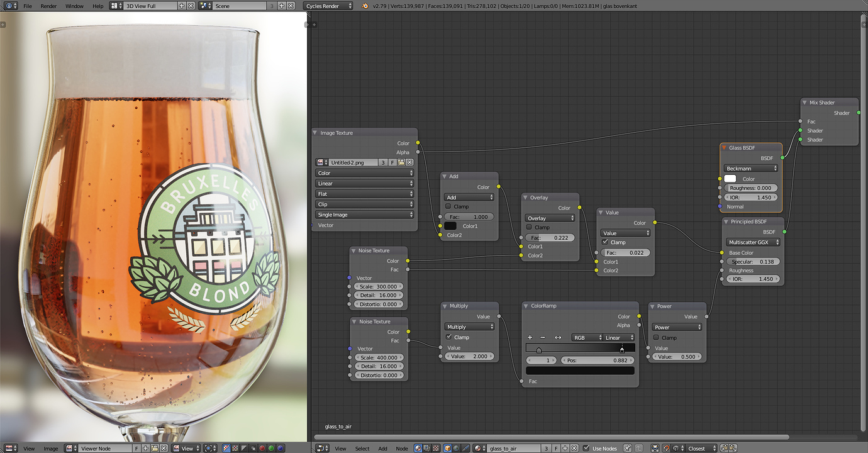Screen dimensions: 868x453
Task: Open Flat projection dropdown in Image Texture
Action: click(365, 194)
